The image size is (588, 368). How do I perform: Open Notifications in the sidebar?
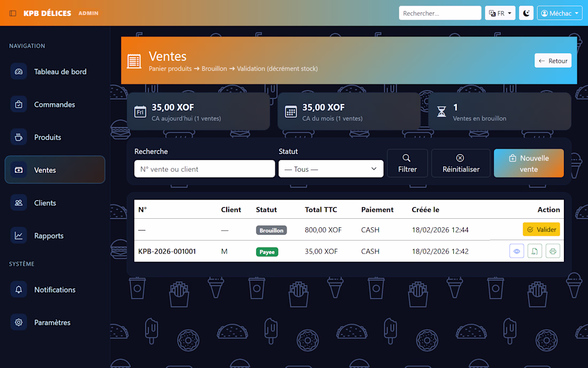[55, 289]
